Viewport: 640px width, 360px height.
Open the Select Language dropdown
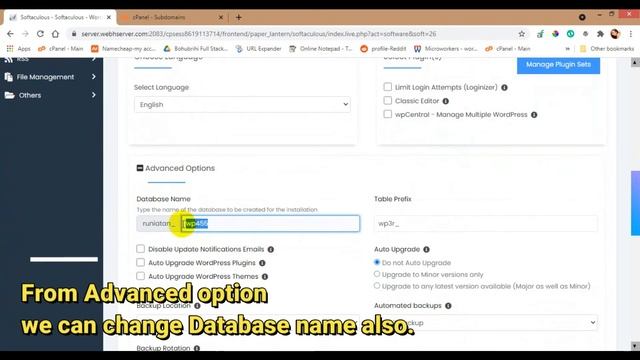pos(242,104)
